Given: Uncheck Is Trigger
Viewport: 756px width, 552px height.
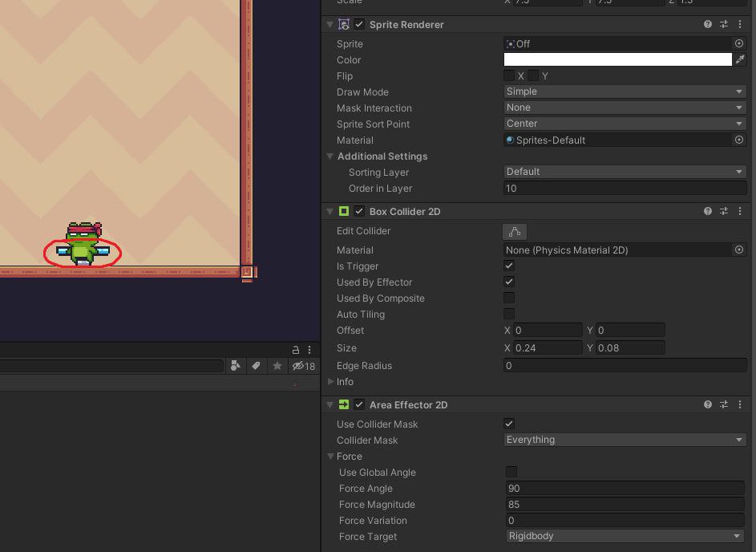Looking at the screenshot, I should click(x=509, y=266).
